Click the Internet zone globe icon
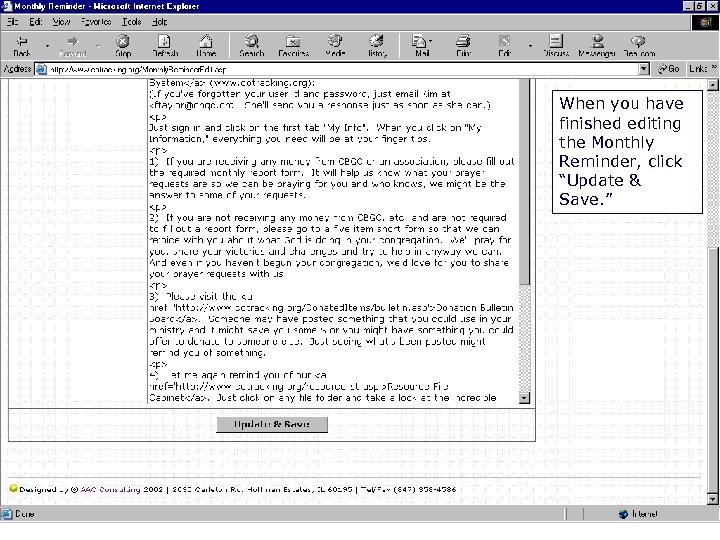Screen dimensions: 720x540 coord(623,514)
